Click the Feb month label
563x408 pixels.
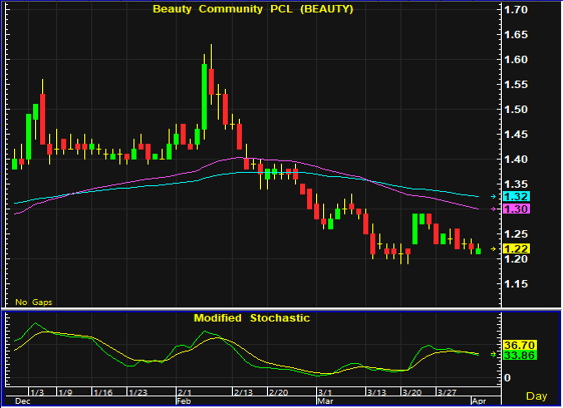pyautogui.click(x=184, y=401)
